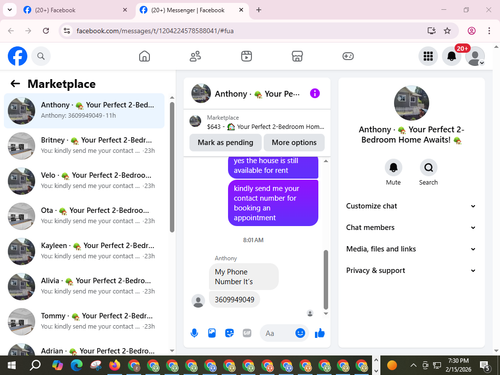Switch to the first Facebook tab
500x375 pixels.
75,10
